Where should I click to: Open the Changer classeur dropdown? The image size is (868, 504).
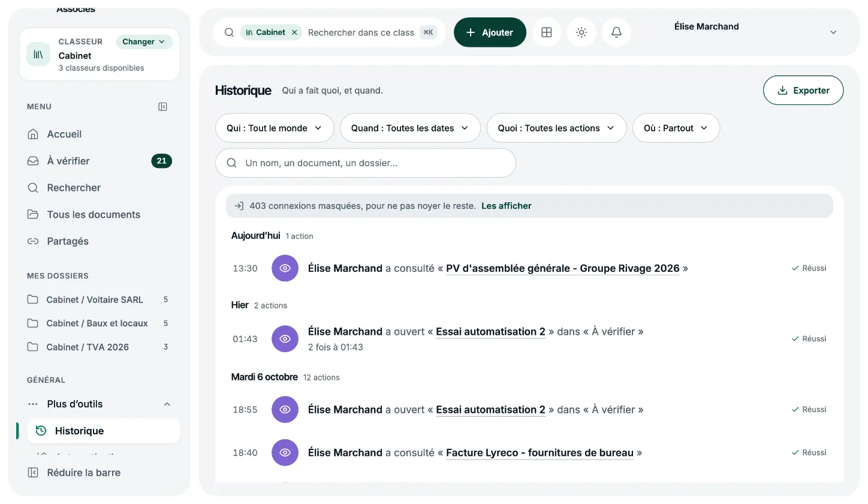pyautogui.click(x=144, y=42)
